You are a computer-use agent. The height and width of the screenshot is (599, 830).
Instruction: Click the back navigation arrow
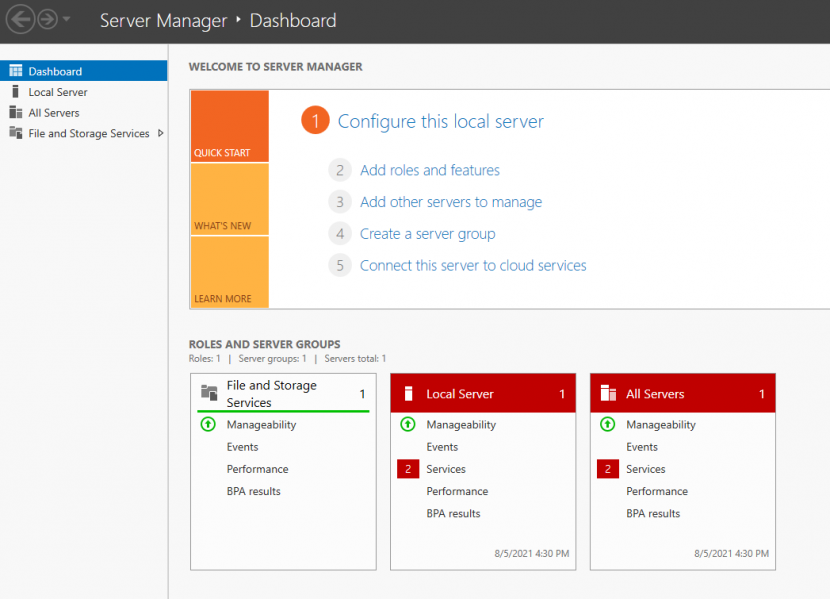click(18, 18)
